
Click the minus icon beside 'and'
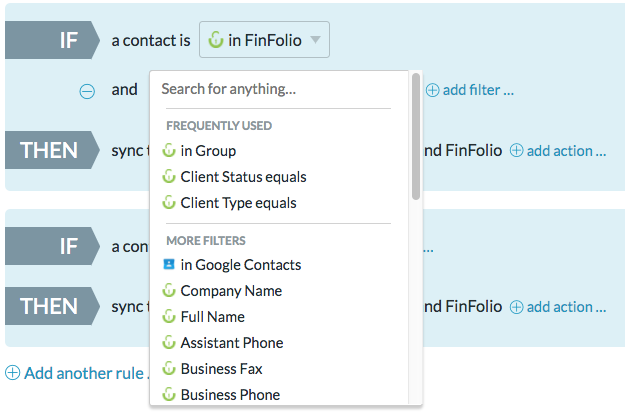point(87,90)
